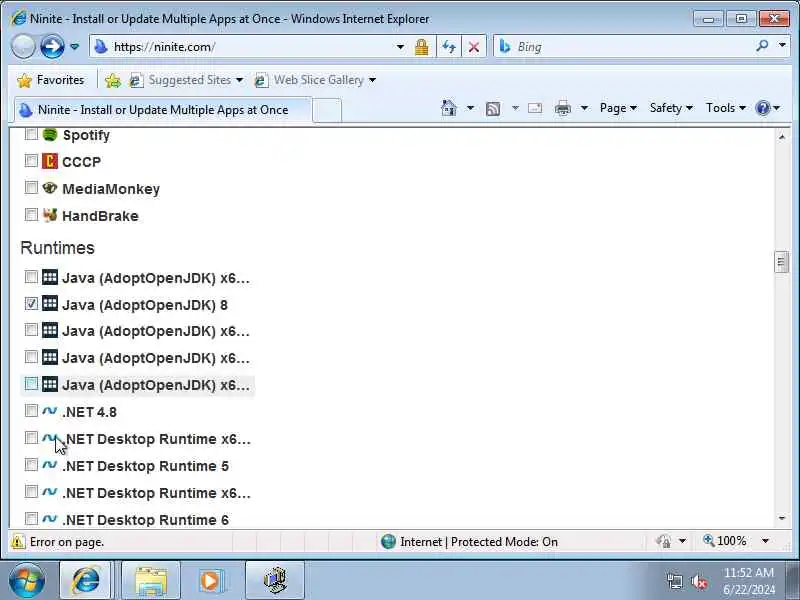This screenshot has height=600, width=800.
Task: Click the disabled Back arrow button
Action: tap(23, 47)
